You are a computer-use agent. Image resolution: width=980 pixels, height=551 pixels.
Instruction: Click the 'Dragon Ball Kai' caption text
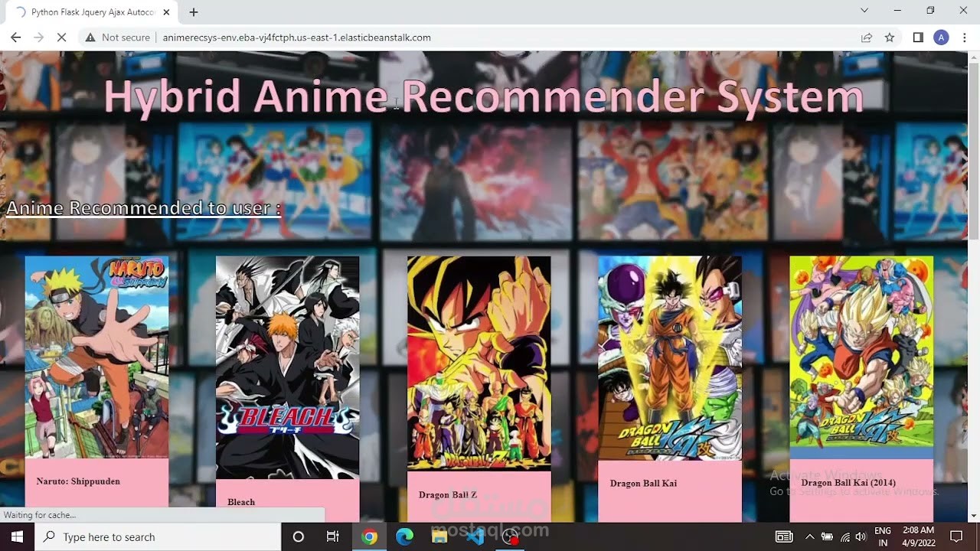(x=644, y=484)
